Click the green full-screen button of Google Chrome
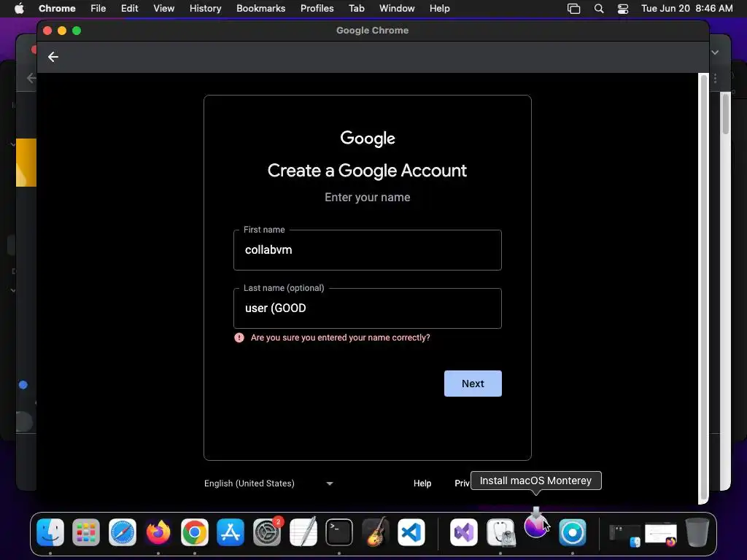 76,31
